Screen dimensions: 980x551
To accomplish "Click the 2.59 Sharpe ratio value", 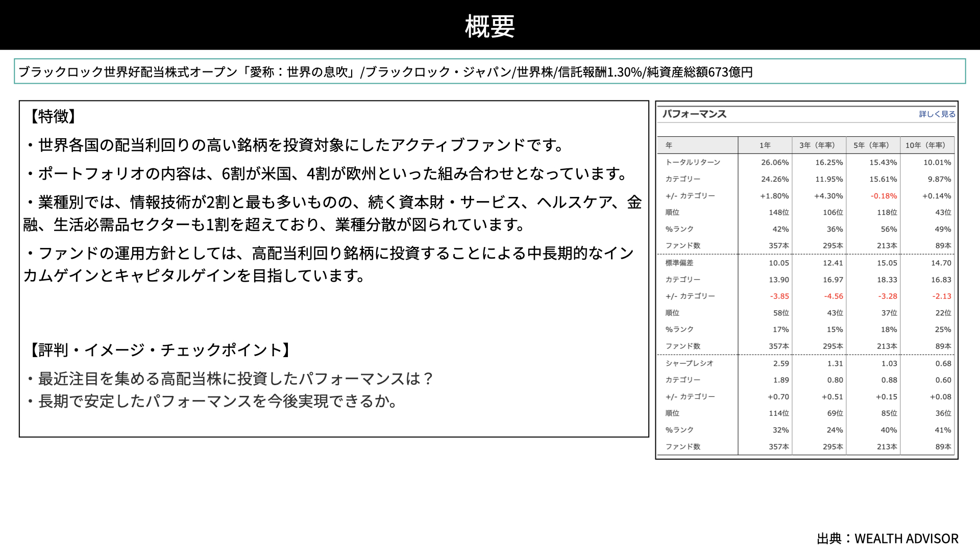I will click(x=781, y=363).
